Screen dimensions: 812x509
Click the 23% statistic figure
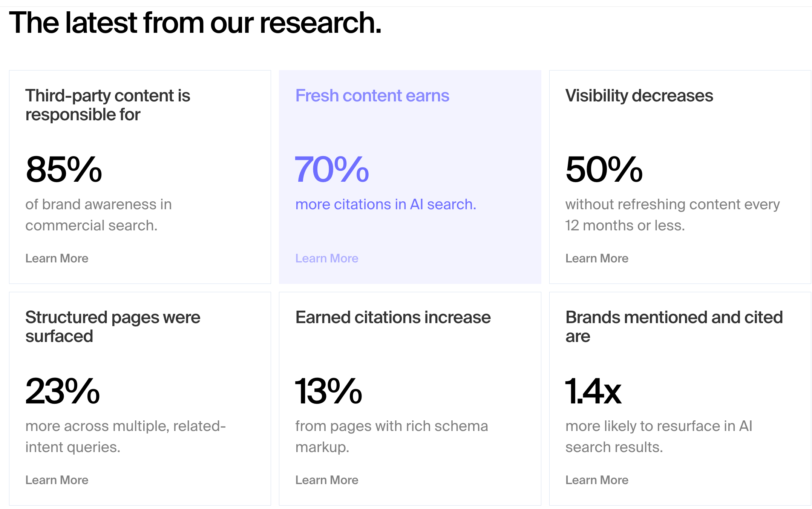[x=63, y=391]
